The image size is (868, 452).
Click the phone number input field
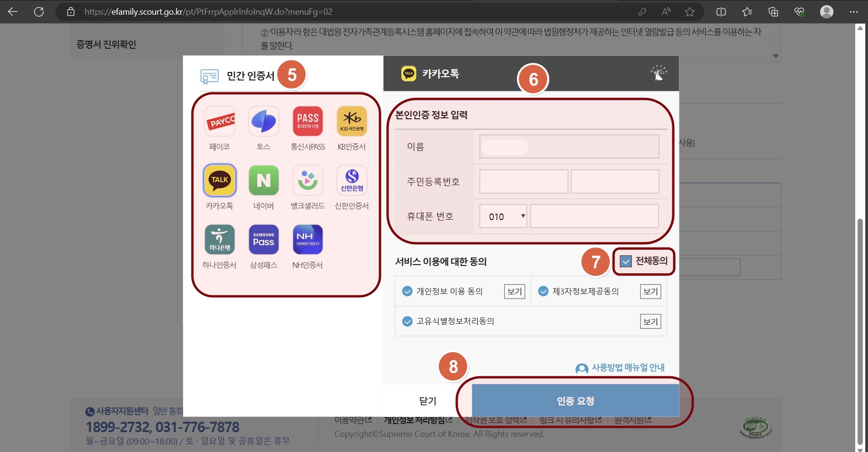[x=595, y=216]
